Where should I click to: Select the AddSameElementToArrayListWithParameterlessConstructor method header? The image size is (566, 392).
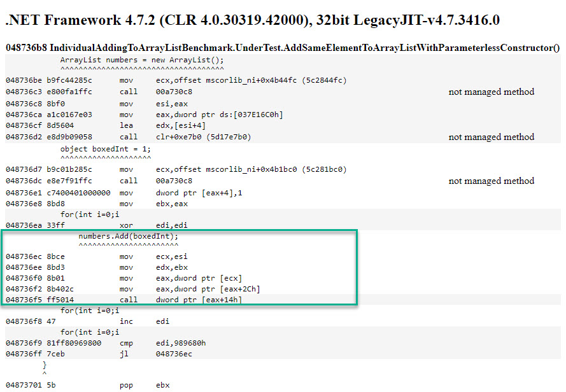pyautogui.click(x=283, y=48)
